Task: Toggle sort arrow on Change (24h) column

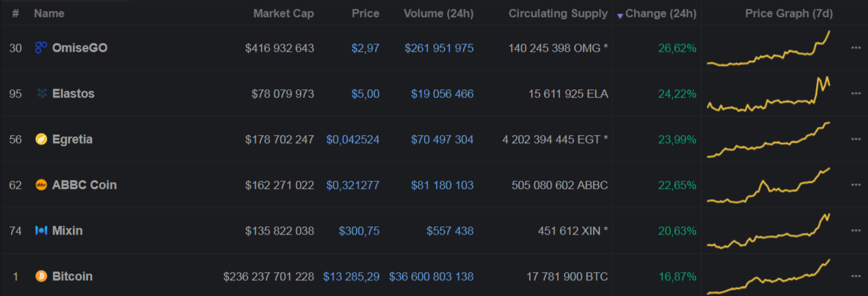Action: pyautogui.click(x=620, y=14)
